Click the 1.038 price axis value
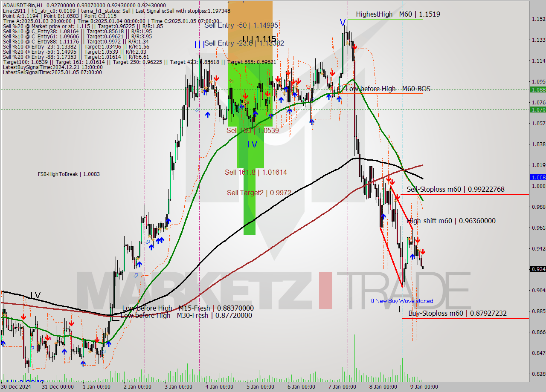Viewport: 546px width, 392px height. click(538, 144)
